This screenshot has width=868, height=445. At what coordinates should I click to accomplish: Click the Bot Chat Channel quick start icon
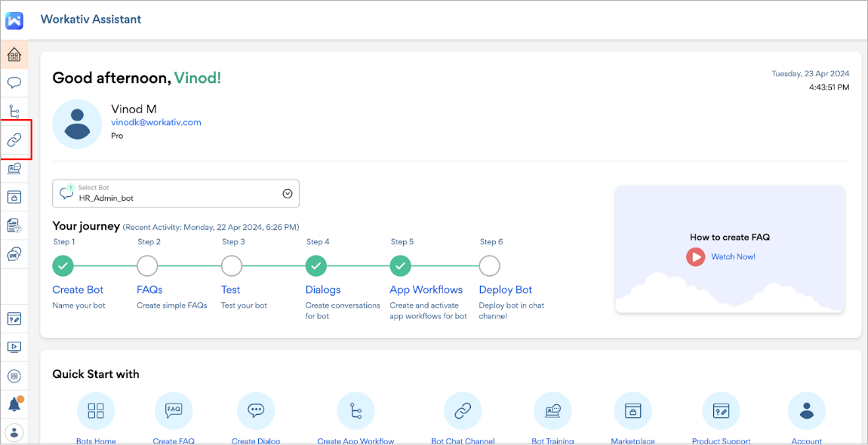462,411
